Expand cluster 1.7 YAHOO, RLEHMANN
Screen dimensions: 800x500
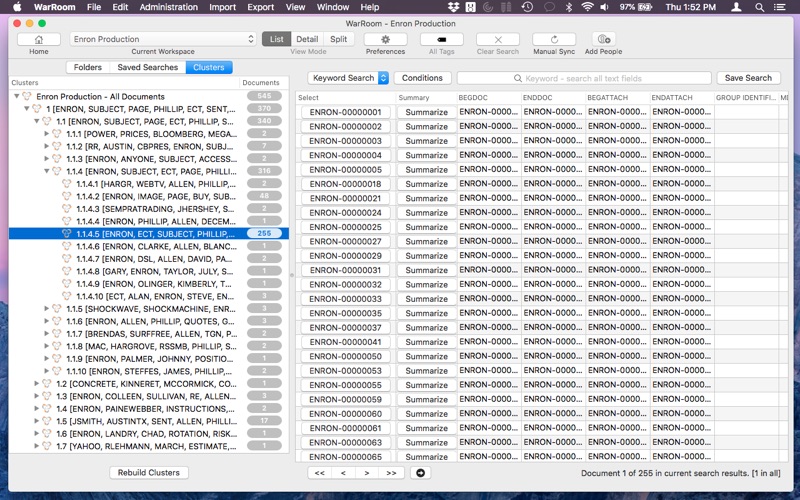point(36,446)
